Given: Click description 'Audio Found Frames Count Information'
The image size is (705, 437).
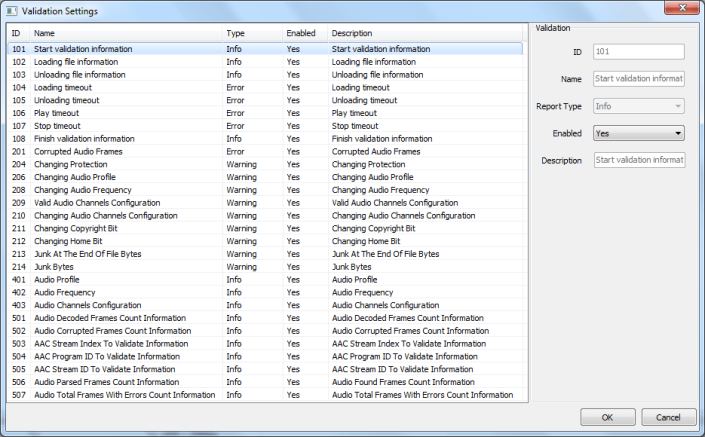Looking at the screenshot, I should coord(403,382).
